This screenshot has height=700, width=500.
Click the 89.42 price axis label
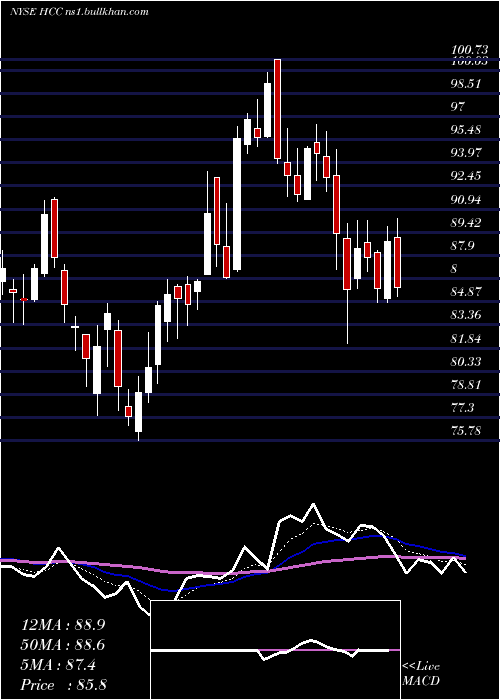point(466,223)
